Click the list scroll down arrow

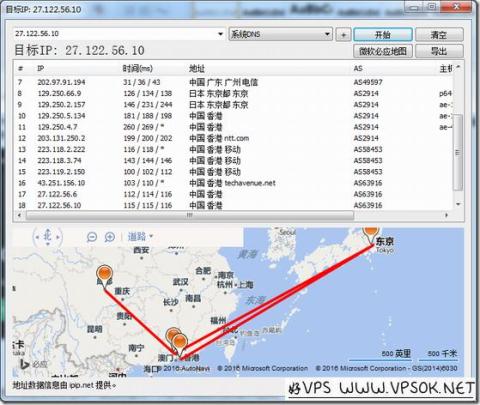point(458,204)
